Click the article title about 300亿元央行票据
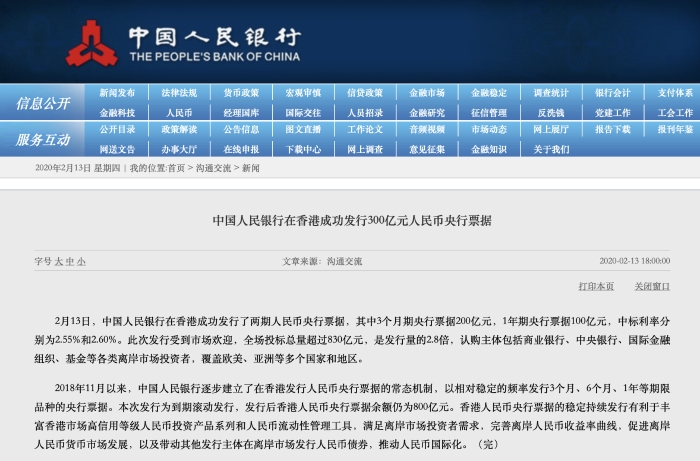 pyautogui.click(x=352, y=220)
